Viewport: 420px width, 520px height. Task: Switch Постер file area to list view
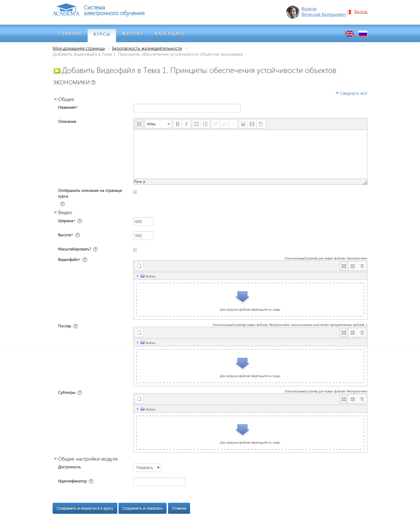[353, 333]
